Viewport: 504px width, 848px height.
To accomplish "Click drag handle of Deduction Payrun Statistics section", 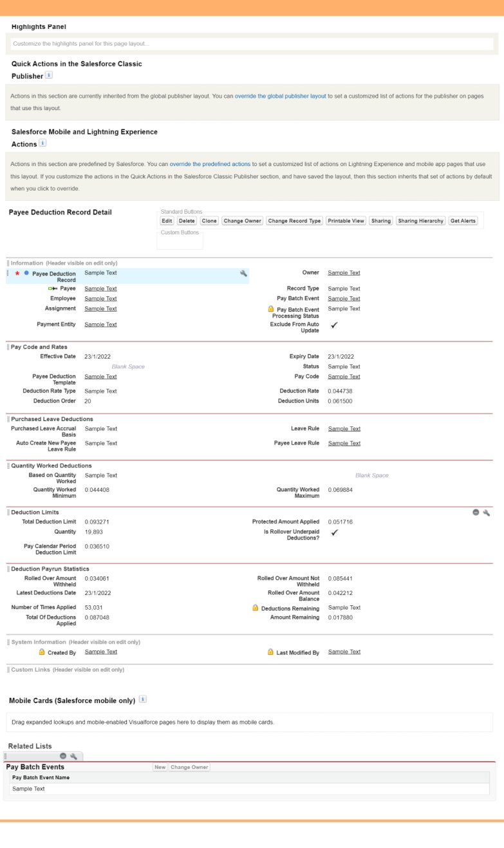I will pyautogui.click(x=8, y=569).
